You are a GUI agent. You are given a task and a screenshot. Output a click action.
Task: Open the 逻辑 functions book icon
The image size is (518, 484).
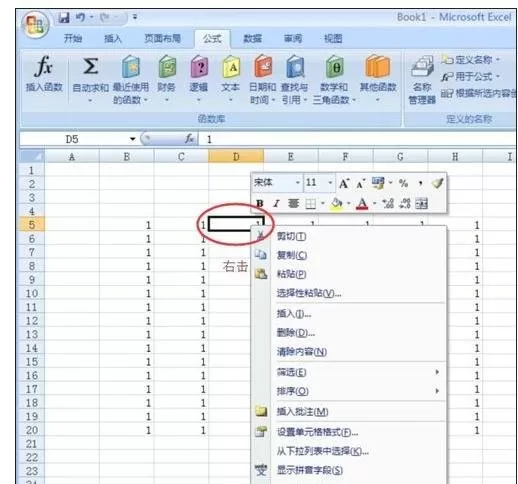[x=199, y=66]
